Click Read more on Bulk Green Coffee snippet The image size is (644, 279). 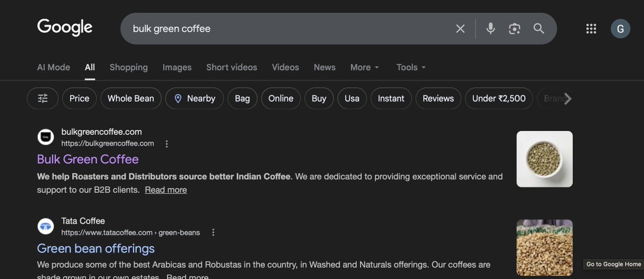click(x=166, y=190)
